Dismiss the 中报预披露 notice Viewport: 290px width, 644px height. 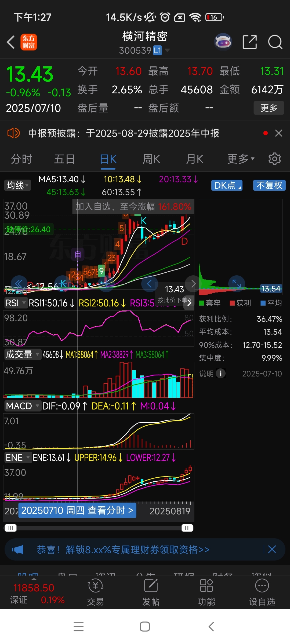(279, 133)
